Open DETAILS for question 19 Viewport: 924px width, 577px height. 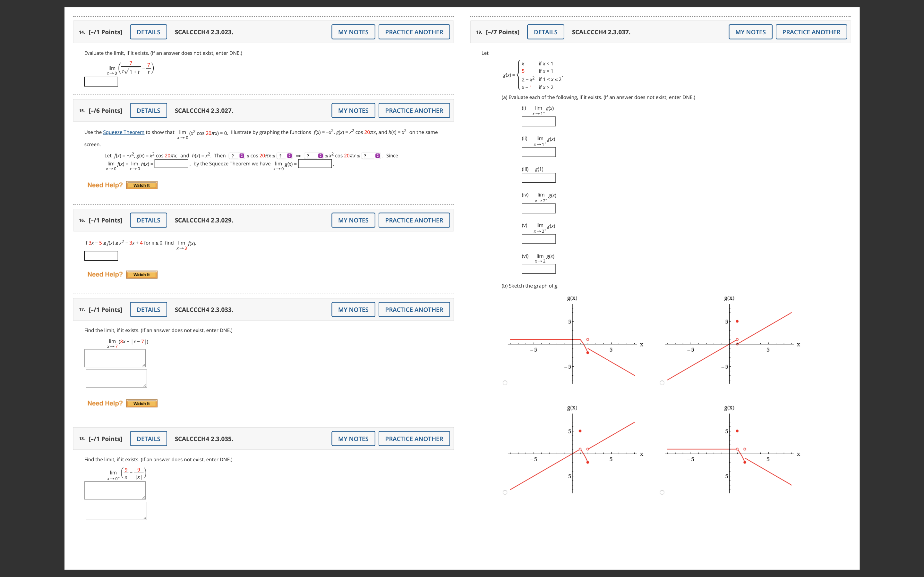546,32
